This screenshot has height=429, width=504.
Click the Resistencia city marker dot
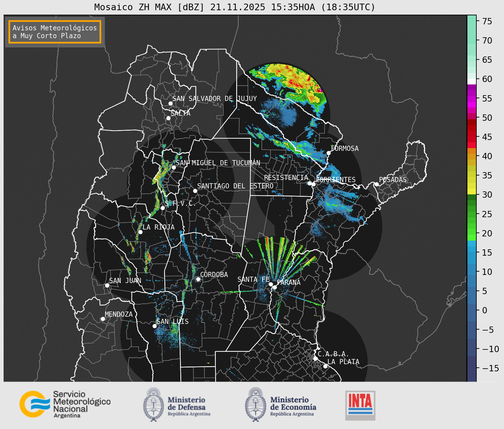[310, 183]
